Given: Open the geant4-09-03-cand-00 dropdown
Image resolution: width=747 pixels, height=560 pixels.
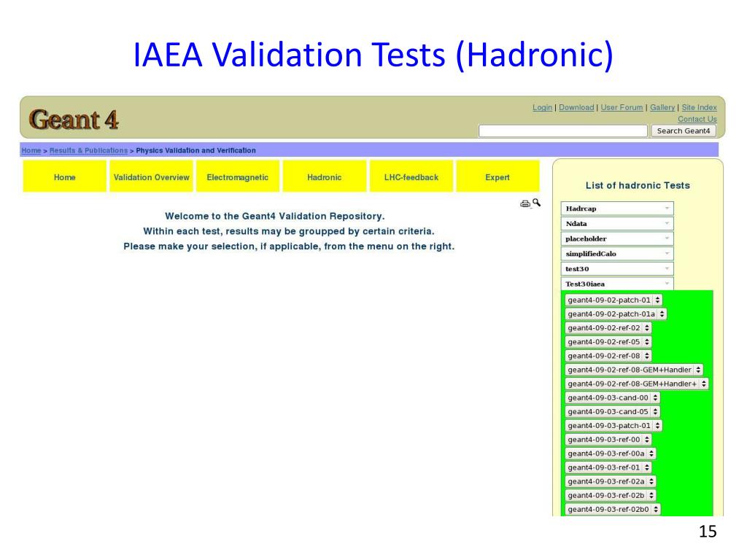Looking at the screenshot, I should (x=612, y=397).
